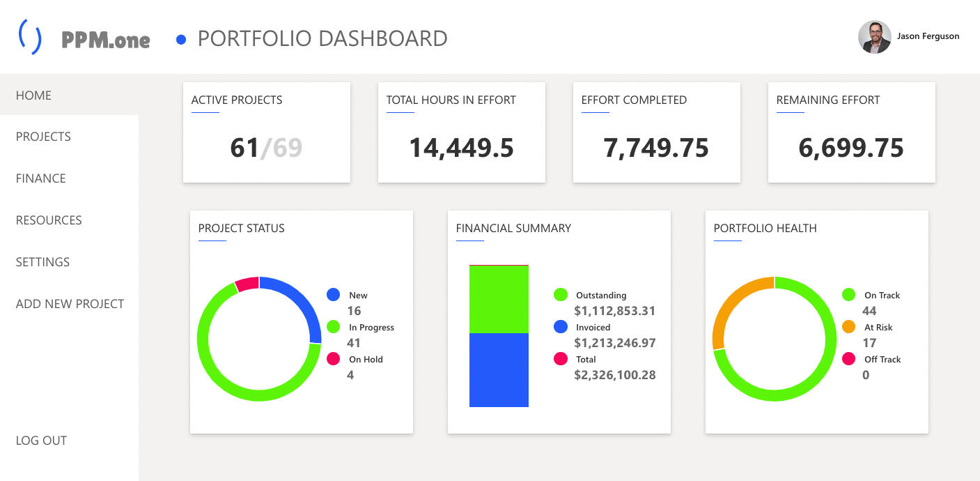Screen dimensions: 980x481
Task: Click the green Outstanding legend dot
Action: pyautogui.click(x=560, y=295)
